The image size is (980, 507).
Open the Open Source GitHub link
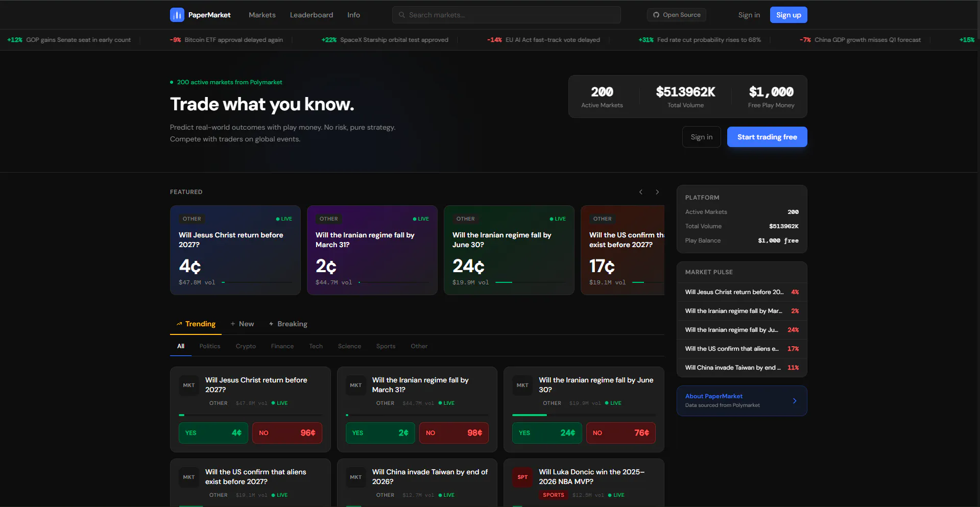tap(677, 15)
